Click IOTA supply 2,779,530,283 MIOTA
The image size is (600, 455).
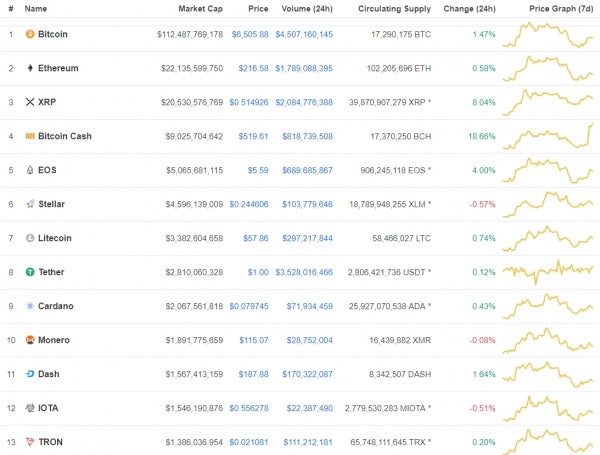[388, 408]
